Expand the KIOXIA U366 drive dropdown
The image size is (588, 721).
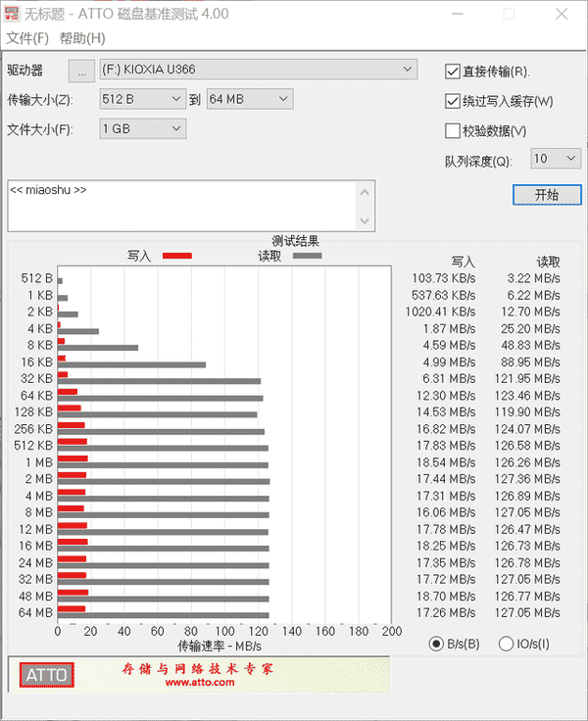click(259, 70)
